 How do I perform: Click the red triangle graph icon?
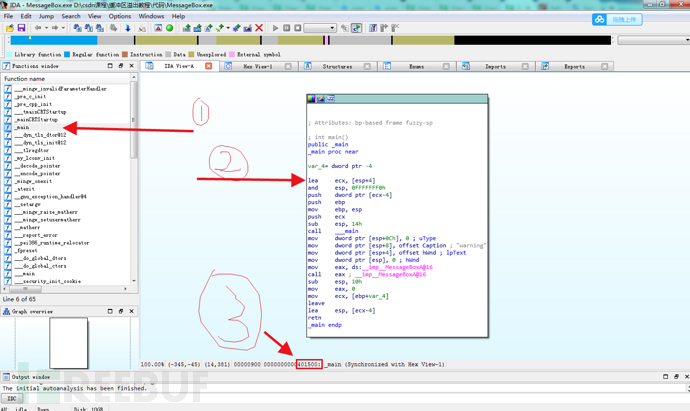pyautogui.click(x=158, y=28)
